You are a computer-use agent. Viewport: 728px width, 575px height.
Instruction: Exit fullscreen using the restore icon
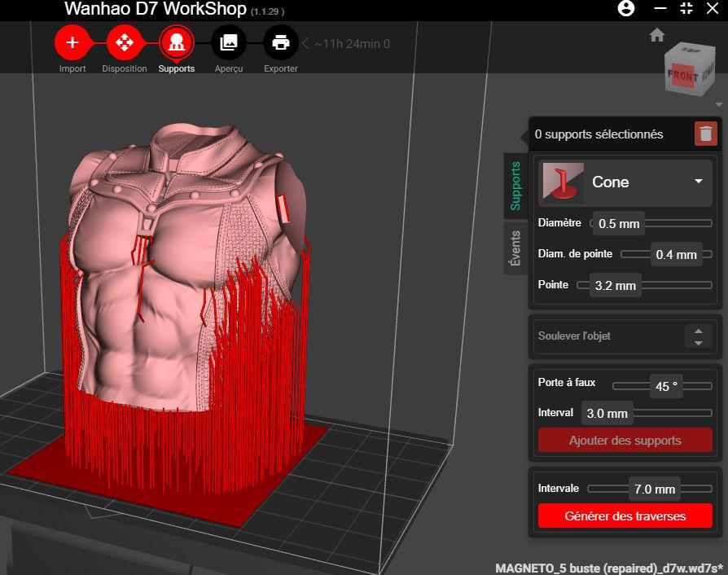(x=686, y=8)
